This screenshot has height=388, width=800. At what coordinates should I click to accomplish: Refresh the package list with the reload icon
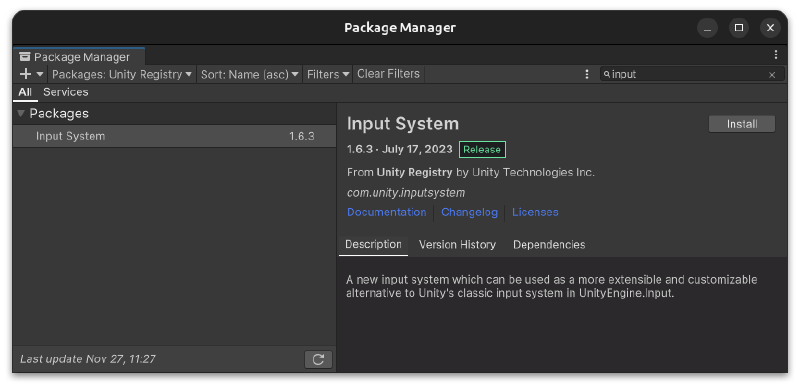[318, 359]
